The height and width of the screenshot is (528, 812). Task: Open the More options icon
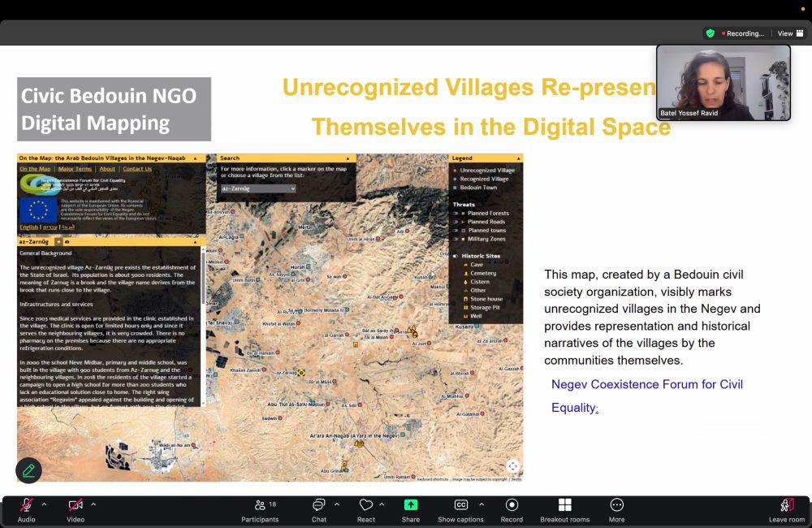click(x=617, y=504)
